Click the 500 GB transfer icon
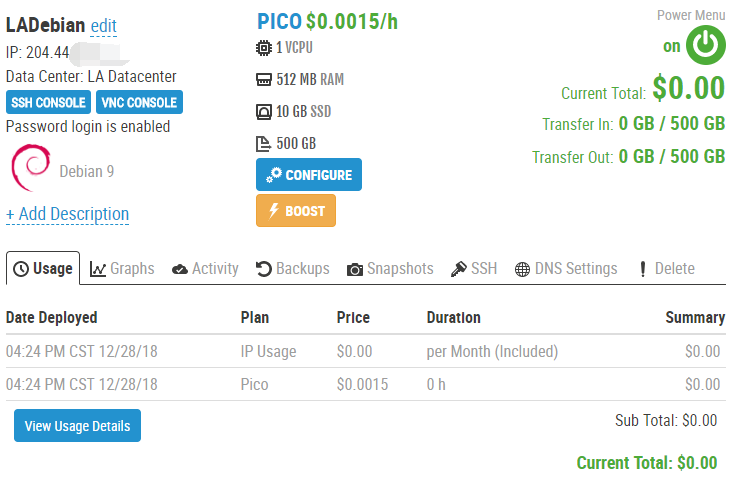This screenshot has height=478, width=730. (264, 143)
